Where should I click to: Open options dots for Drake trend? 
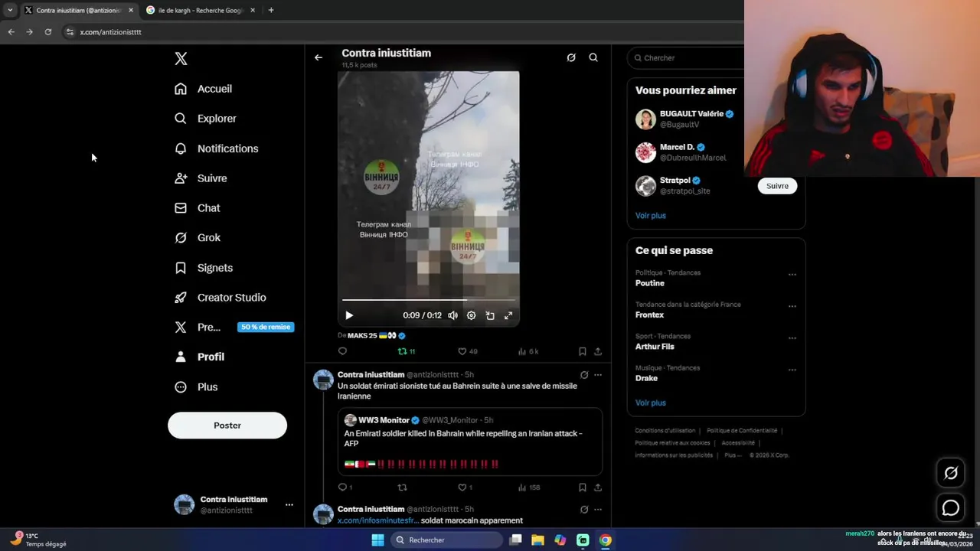click(792, 370)
